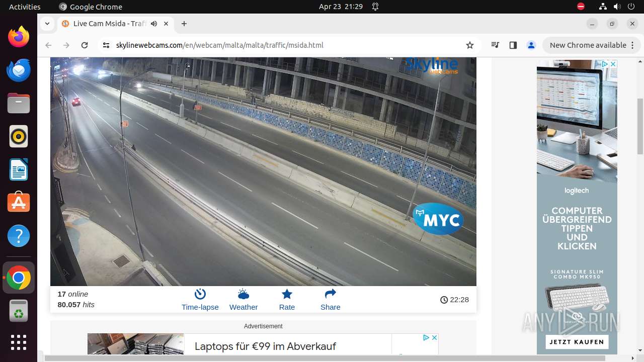This screenshot has width=644, height=362.
Task: Open Help from the dock
Action: pos(19,236)
